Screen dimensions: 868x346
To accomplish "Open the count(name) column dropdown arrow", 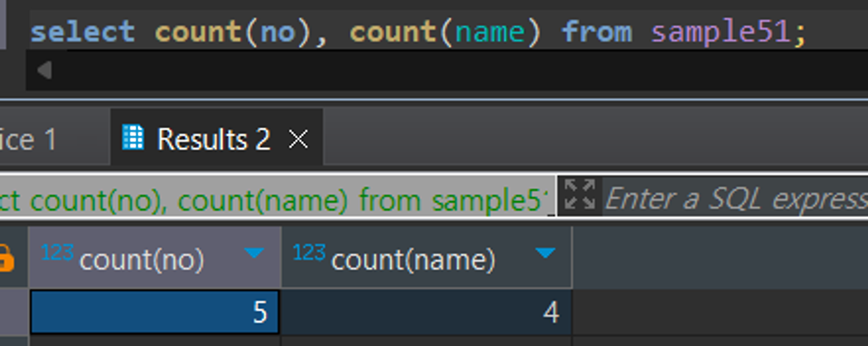I will 545,254.
